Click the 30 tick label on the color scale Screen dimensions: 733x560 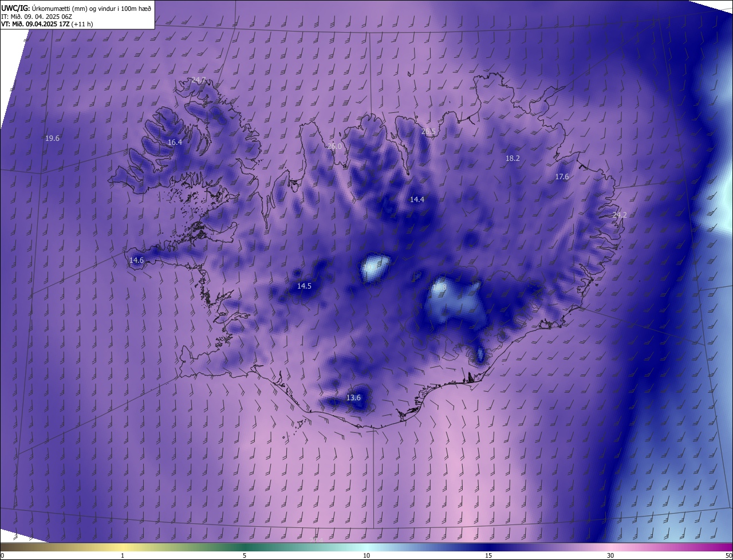tap(610, 555)
